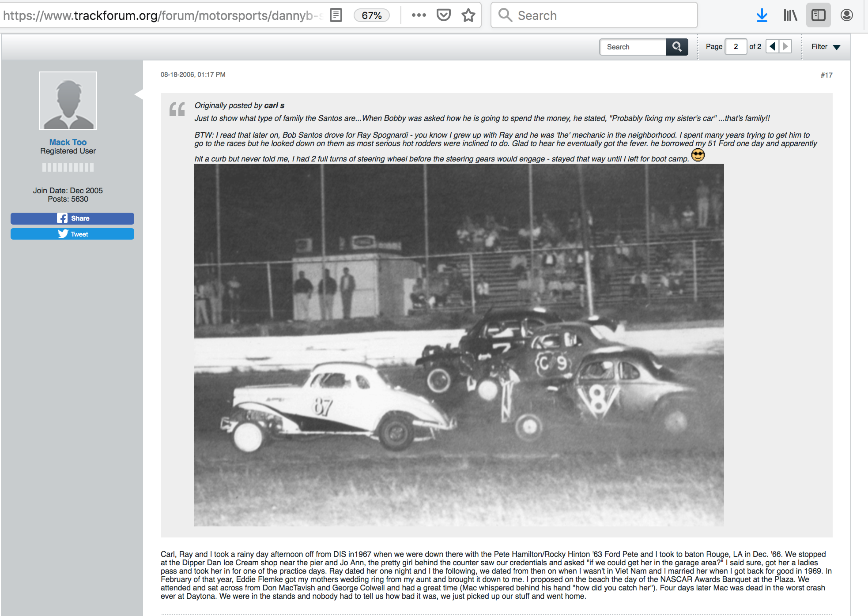Click the browser search magnifier icon
Screen dimensions: 868x616
point(505,15)
